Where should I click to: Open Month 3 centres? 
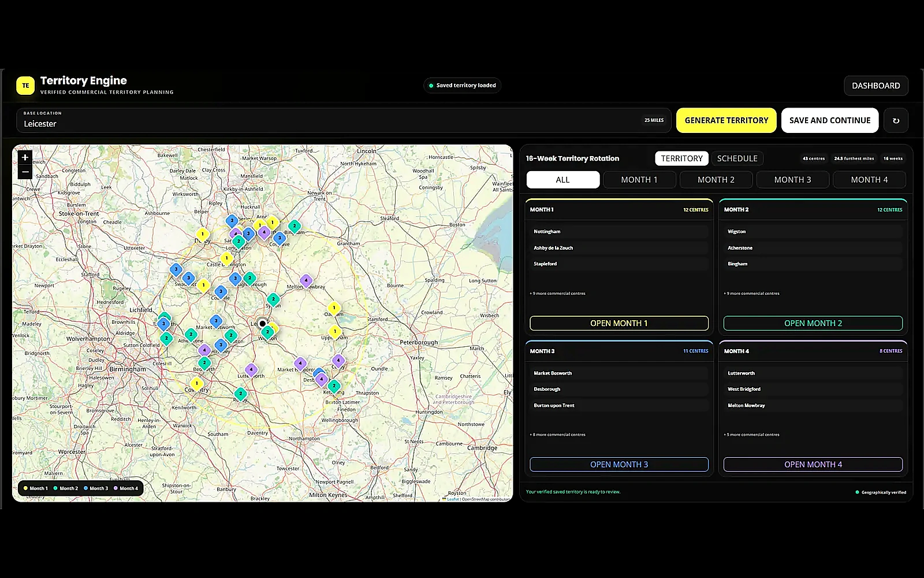tap(619, 464)
